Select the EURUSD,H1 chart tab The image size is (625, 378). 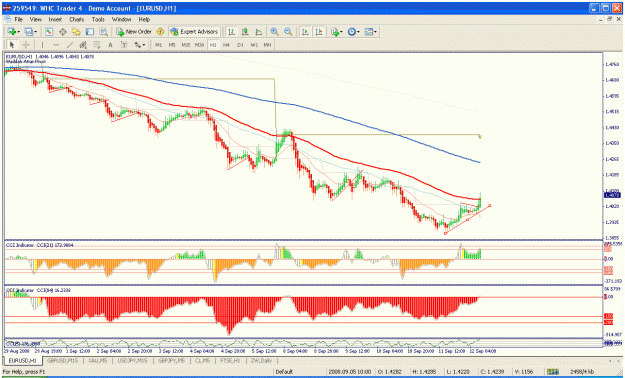(x=23, y=360)
